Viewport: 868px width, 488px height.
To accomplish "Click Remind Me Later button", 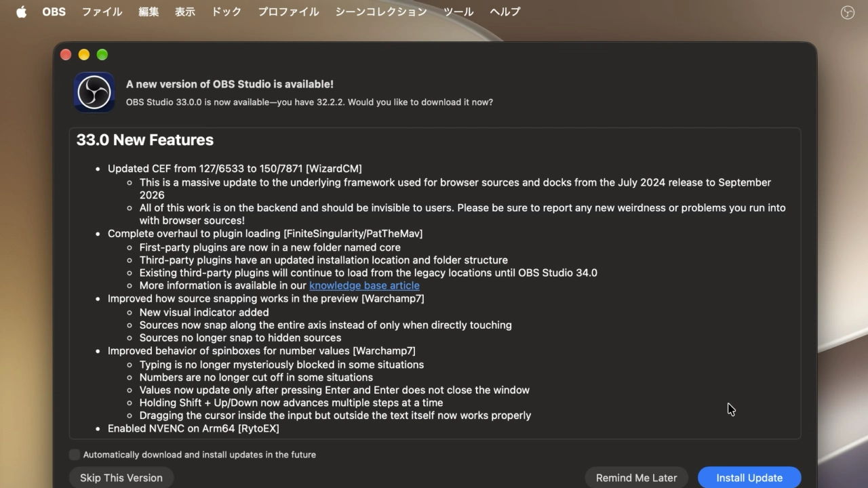I will point(636,478).
